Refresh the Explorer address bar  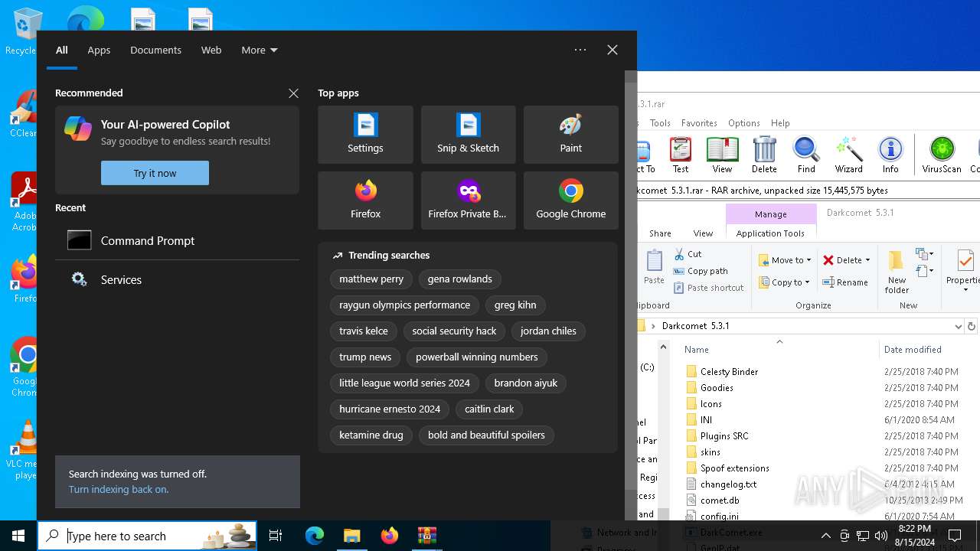972,326
